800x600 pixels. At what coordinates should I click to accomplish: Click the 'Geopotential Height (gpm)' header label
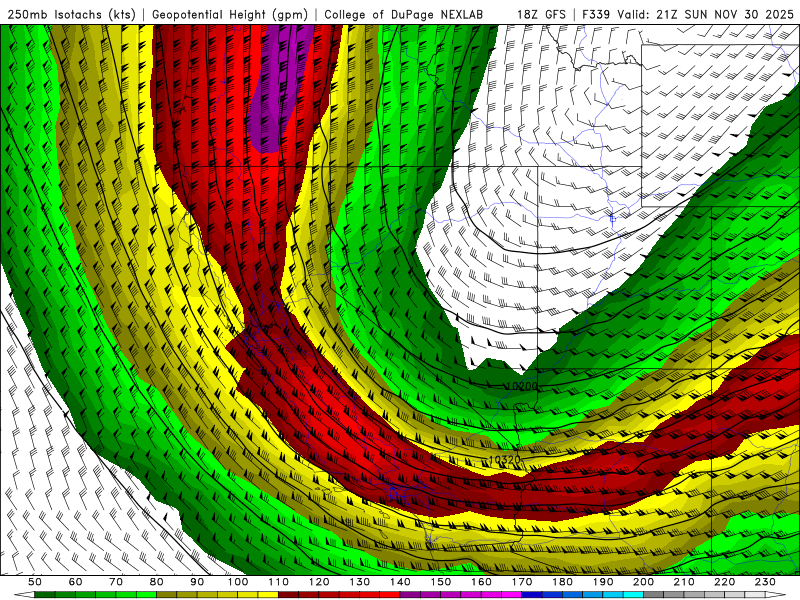(x=230, y=15)
